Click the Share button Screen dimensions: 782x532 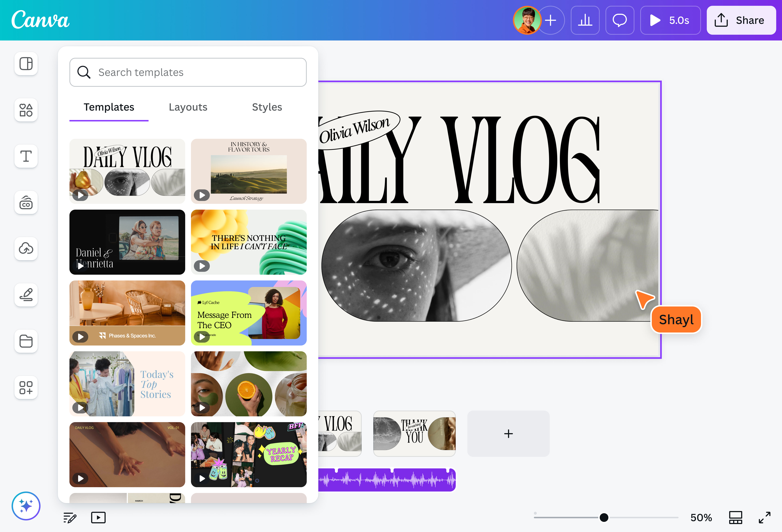741,20
